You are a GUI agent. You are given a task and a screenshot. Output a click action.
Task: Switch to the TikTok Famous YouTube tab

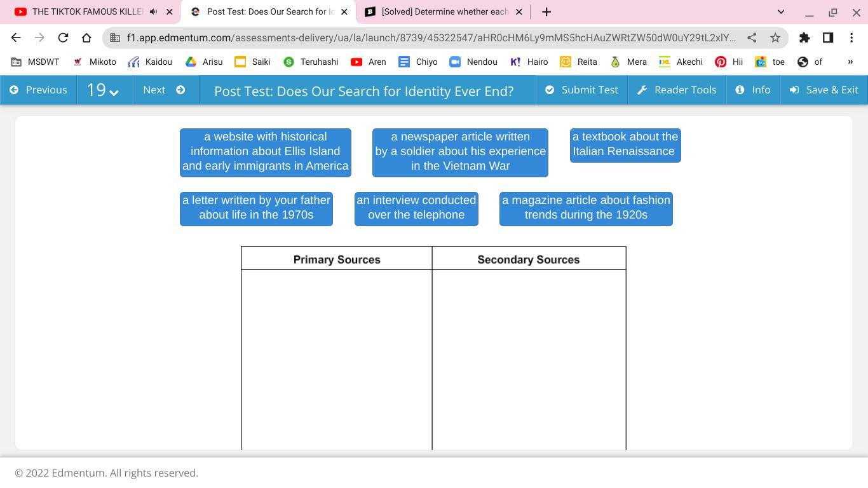[93, 11]
